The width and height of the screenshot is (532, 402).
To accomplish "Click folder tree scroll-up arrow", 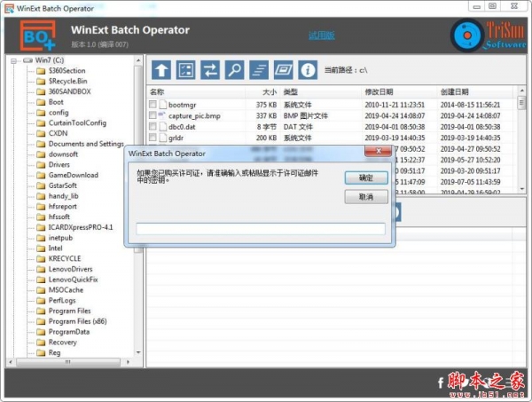I will tap(138, 60).
